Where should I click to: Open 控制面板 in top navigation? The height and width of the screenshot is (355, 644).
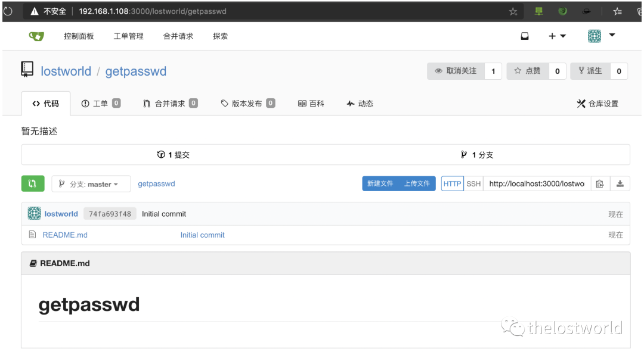point(79,36)
